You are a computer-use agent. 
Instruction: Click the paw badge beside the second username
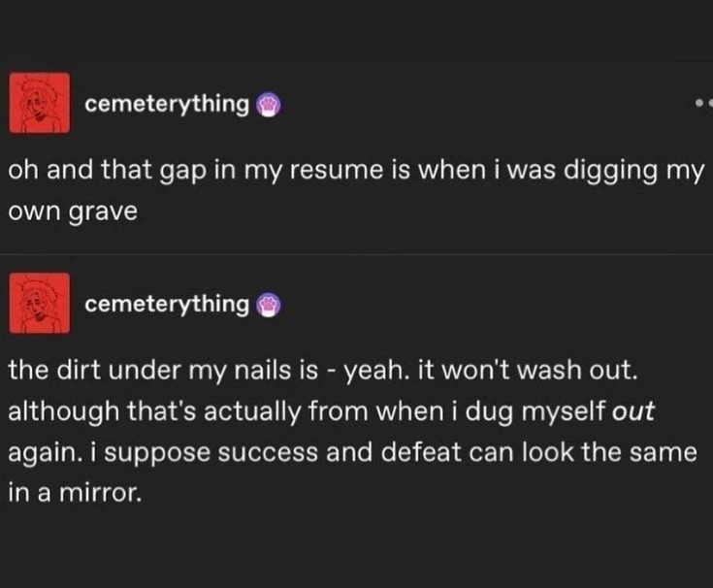point(268,306)
